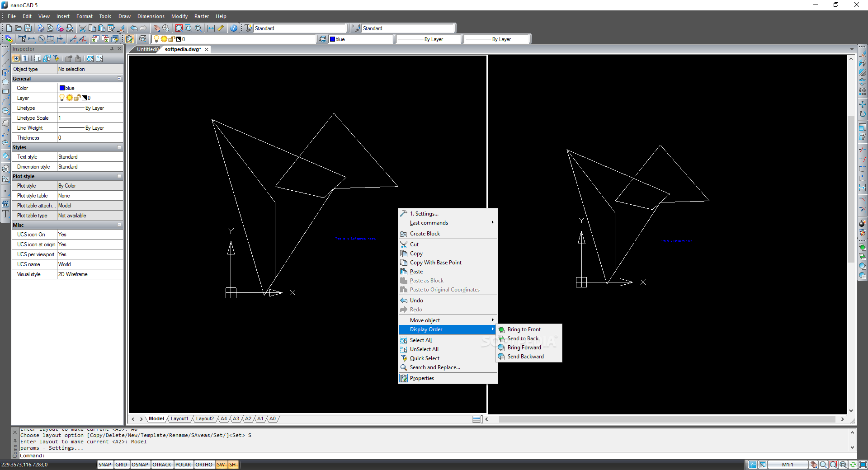Collapse the Plot style section
868x470 pixels.
pyautogui.click(x=119, y=176)
